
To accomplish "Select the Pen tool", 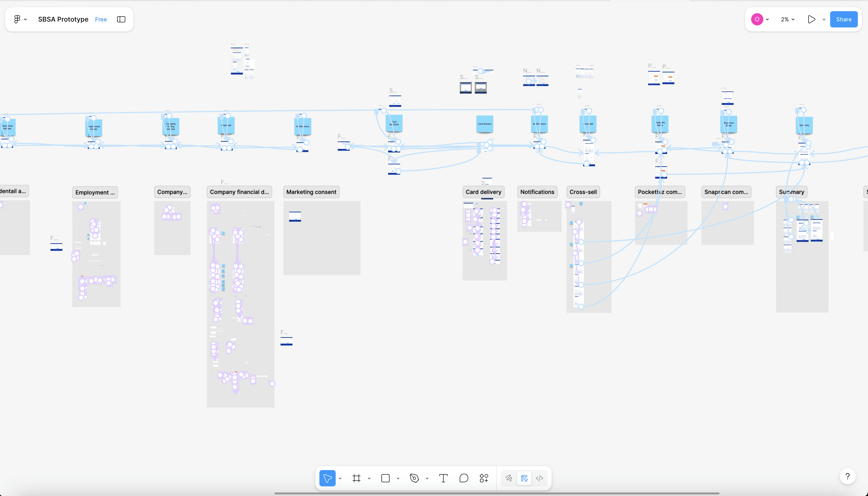I will point(414,478).
